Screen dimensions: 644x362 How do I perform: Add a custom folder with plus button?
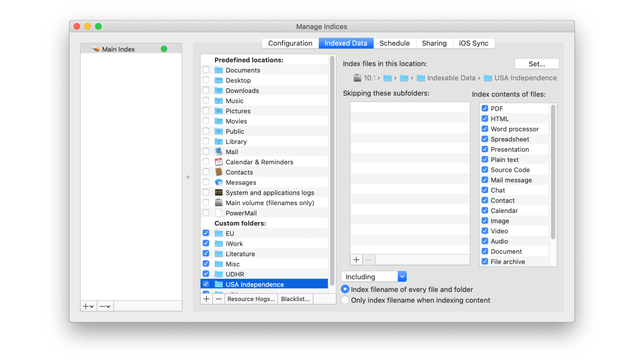pyautogui.click(x=206, y=299)
